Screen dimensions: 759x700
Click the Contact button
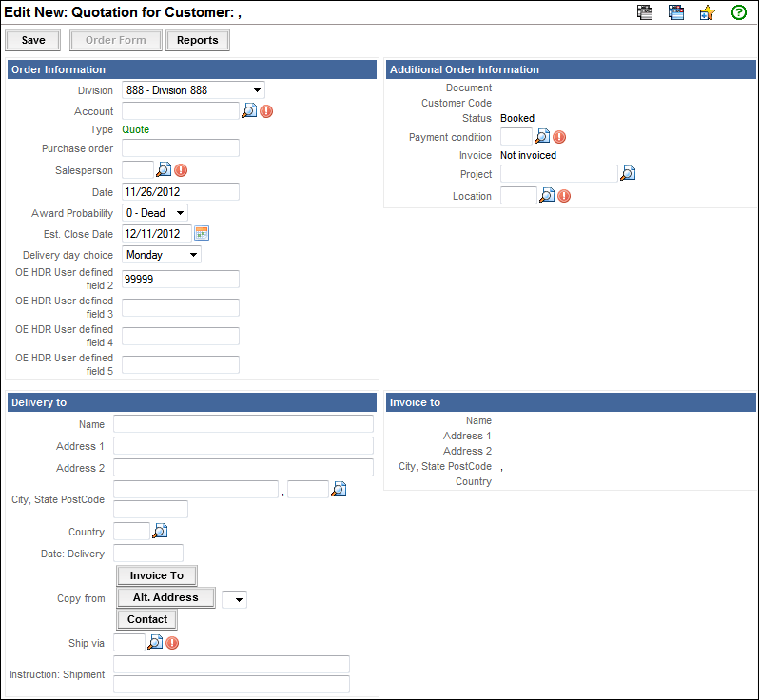(147, 619)
